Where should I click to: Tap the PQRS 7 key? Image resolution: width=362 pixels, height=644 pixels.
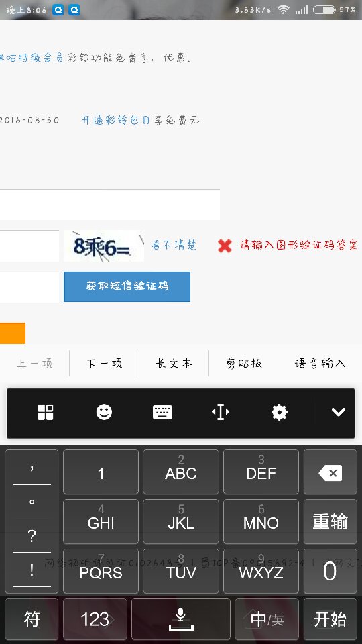point(101,571)
